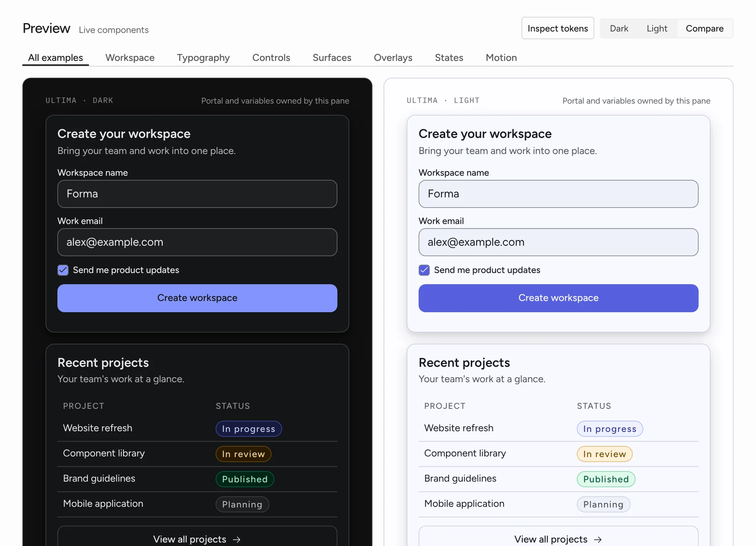Click the arrow icon in dark View all projects
756x546 pixels.
tap(237, 539)
